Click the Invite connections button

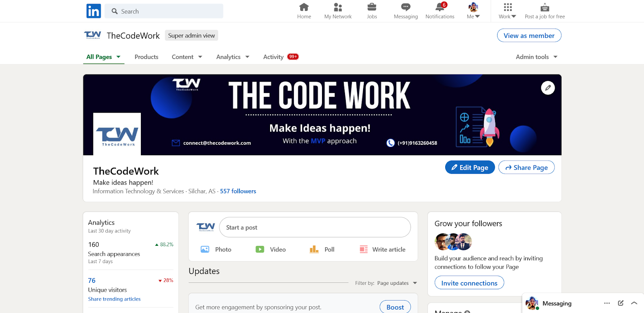(x=469, y=283)
